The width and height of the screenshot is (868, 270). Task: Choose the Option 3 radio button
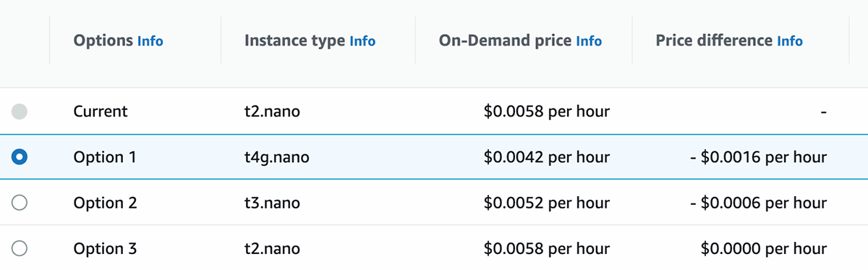click(x=20, y=248)
